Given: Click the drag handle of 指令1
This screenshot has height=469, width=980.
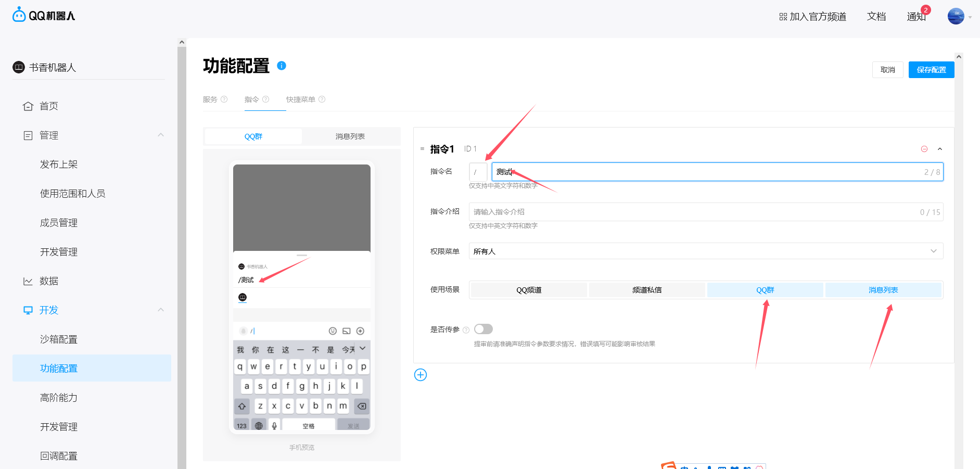Looking at the screenshot, I should pos(422,149).
